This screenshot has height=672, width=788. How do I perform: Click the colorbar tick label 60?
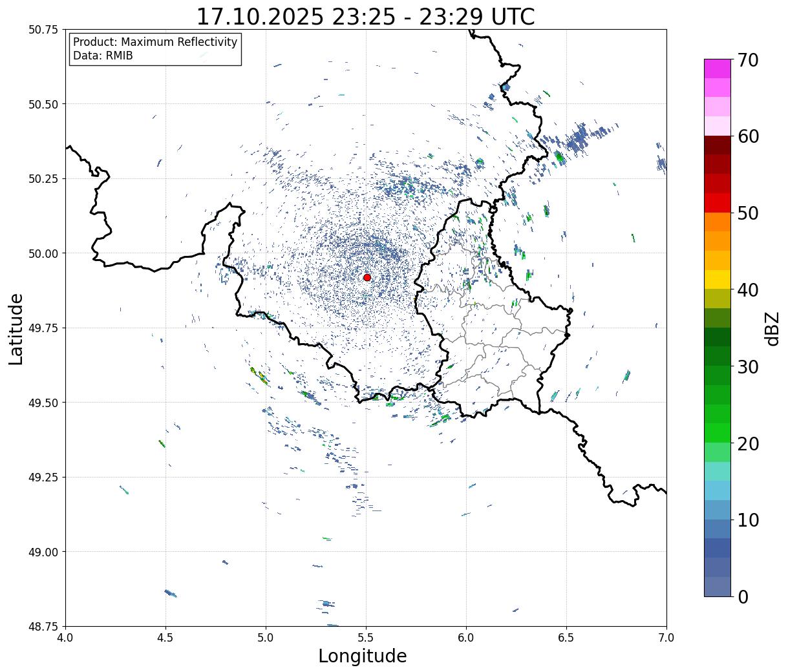747,136
